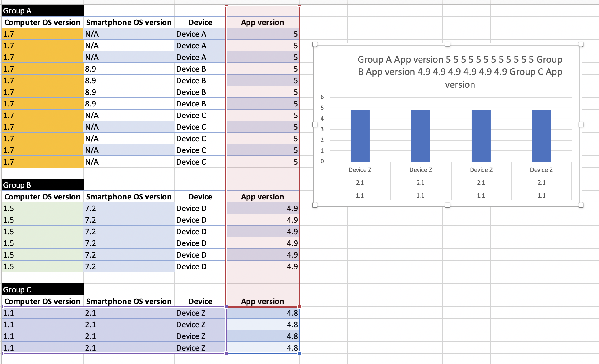Click Group C's App version header
Image resolution: width=599 pixels, height=364 pixels.
(x=262, y=301)
